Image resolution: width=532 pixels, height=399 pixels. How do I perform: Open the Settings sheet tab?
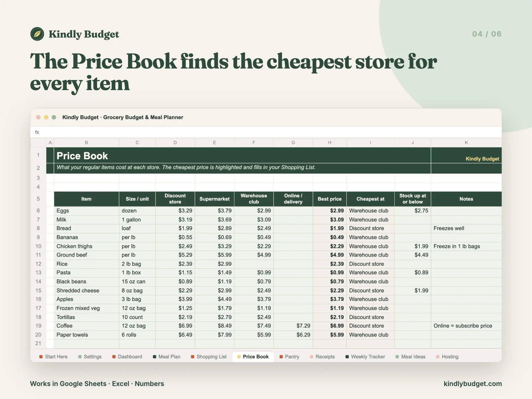(90, 356)
